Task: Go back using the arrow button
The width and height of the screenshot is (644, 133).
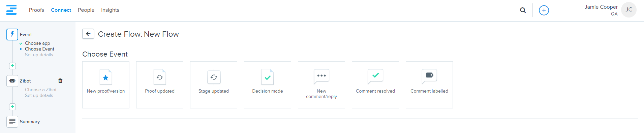Action: [x=88, y=34]
